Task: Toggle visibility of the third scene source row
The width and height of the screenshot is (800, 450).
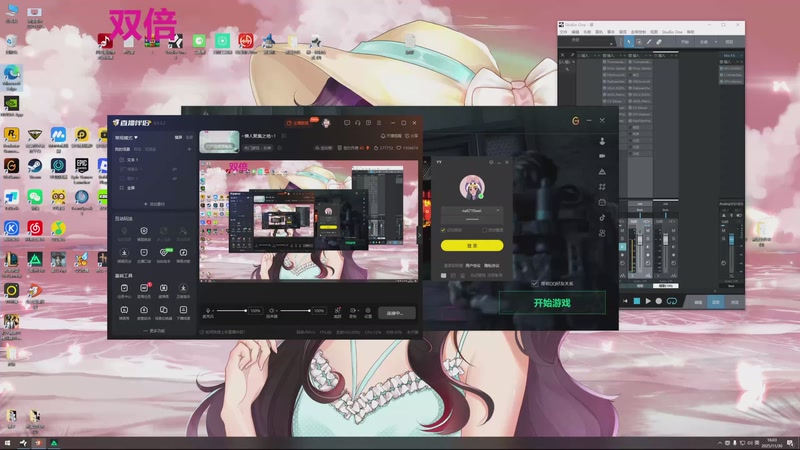Action: pyautogui.click(x=174, y=179)
